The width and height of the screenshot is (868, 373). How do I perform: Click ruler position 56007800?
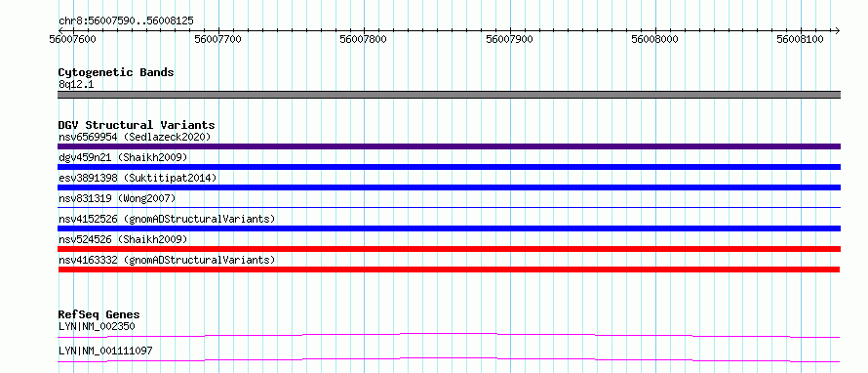point(364,39)
